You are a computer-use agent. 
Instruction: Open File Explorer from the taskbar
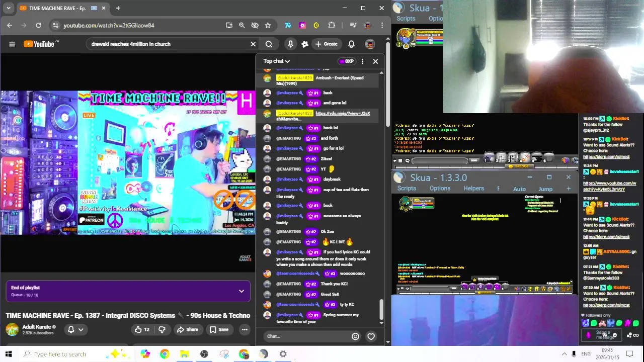pyautogui.click(x=184, y=354)
